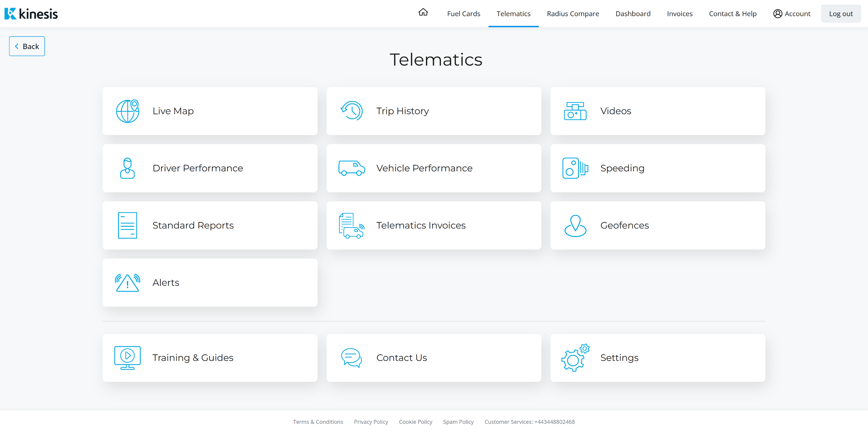
Task: Open the Settings gears icon
Action: coord(575,358)
